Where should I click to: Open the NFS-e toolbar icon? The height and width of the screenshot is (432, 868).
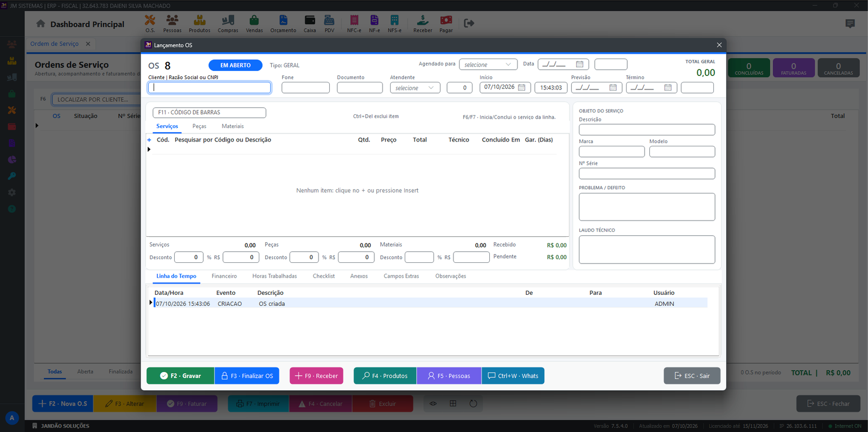point(394,23)
